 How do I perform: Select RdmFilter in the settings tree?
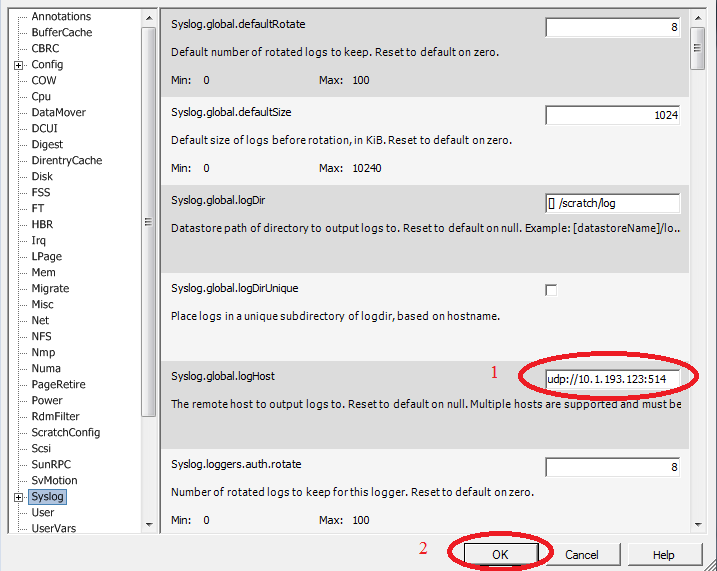[x=55, y=416]
